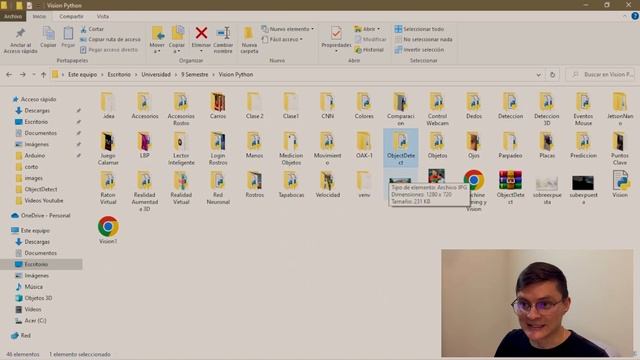The image size is (640, 360).
Task: Open the address bar history dropdown
Action: (539, 75)
